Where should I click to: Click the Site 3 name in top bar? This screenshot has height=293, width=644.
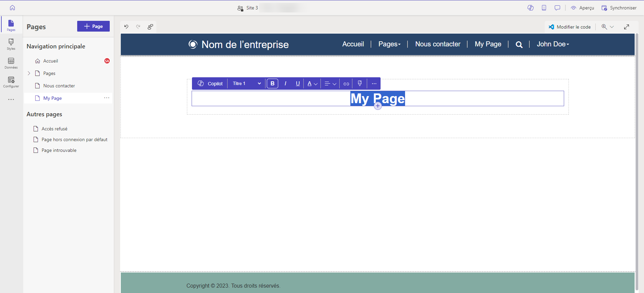click(x=252, y=8)
